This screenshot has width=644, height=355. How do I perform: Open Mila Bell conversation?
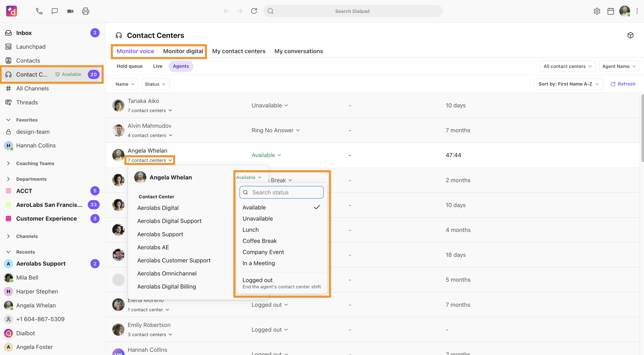pyautogui.click(x=52, y=278)
